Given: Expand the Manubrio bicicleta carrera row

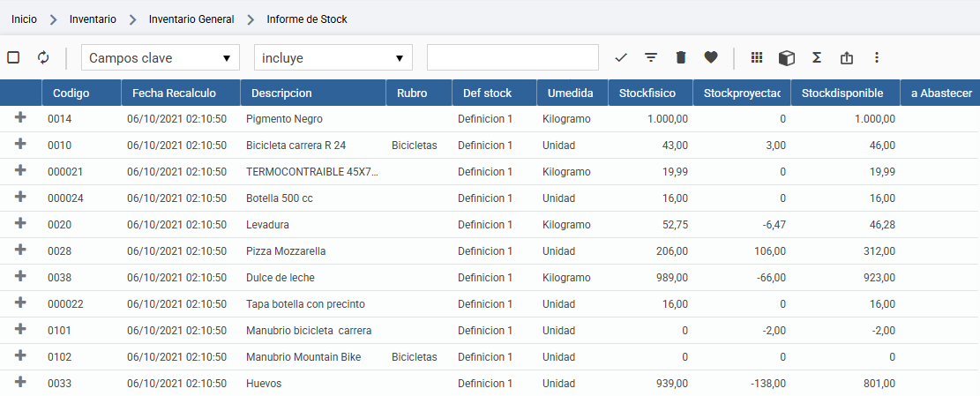Looking at the screenshot, I should pos(20,329).
